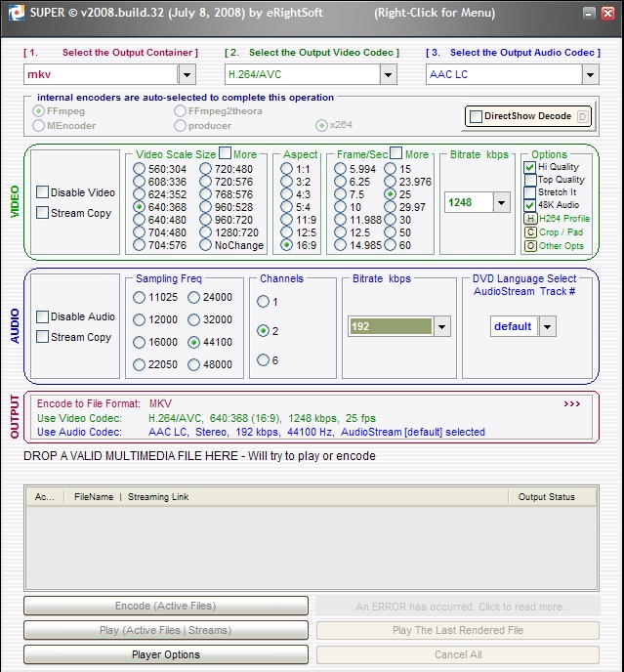Minimize the SUPER window
The width and height of the screenshot is (624, 672).
(x=589, y=14)
